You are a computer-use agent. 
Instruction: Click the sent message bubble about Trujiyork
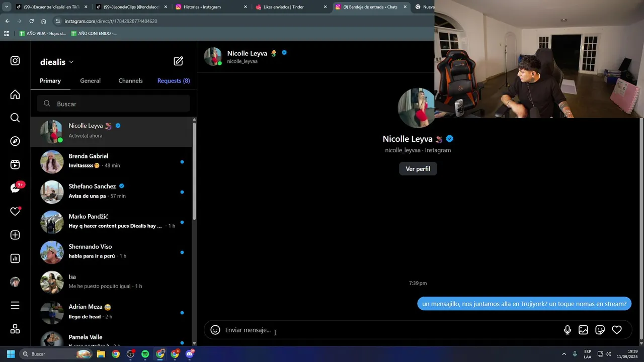coord(524,304)
